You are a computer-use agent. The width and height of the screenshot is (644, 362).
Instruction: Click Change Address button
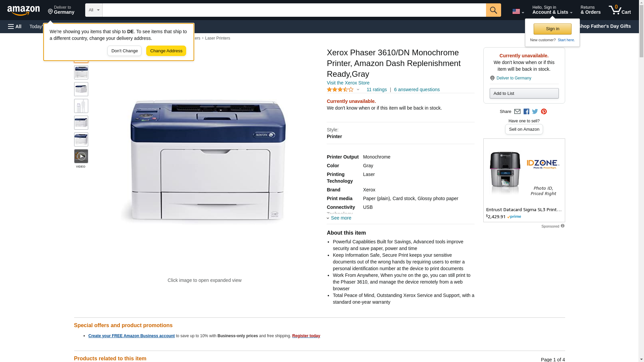166,51
